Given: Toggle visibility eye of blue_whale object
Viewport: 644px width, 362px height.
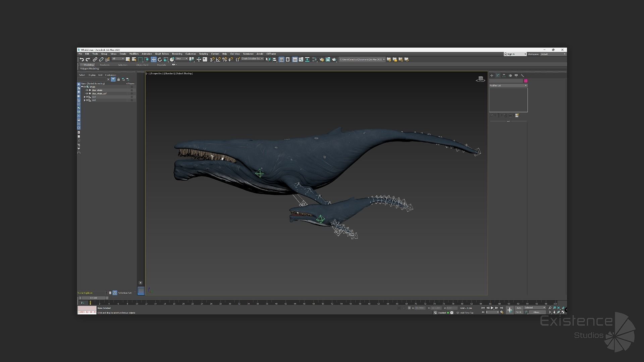Looking at the screenshot, I should coord(87,90).
